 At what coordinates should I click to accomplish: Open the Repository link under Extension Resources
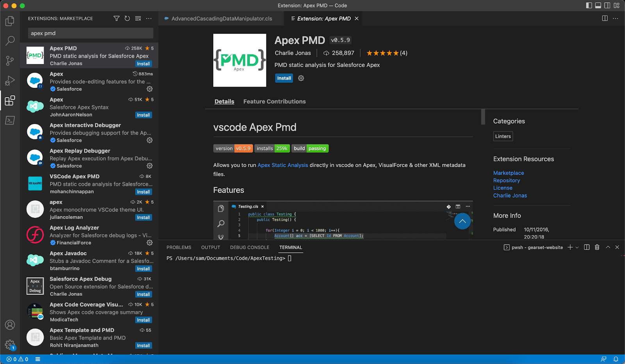click(506, 180)
